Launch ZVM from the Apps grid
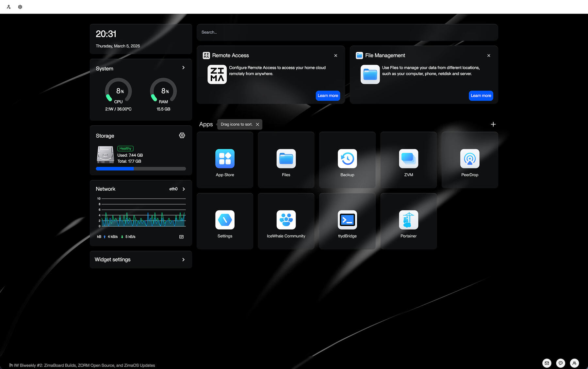Screen dimensions: 588x369 tap(408, 159)
